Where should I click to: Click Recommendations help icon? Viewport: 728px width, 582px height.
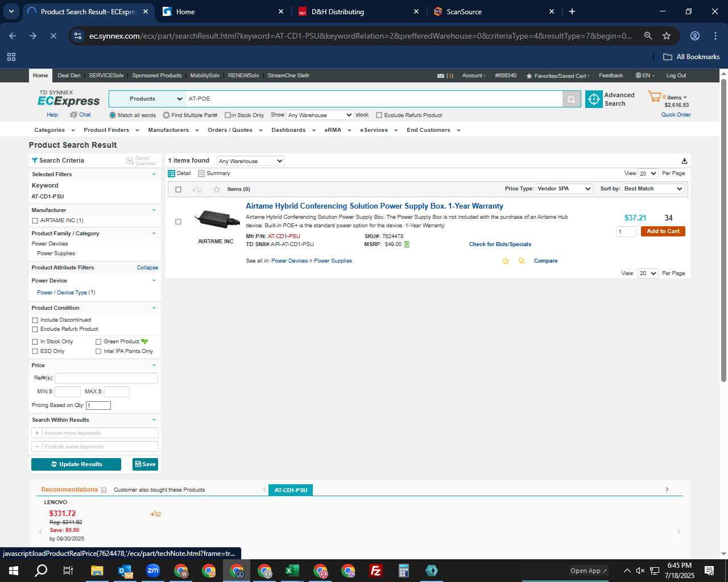(104, 490)
